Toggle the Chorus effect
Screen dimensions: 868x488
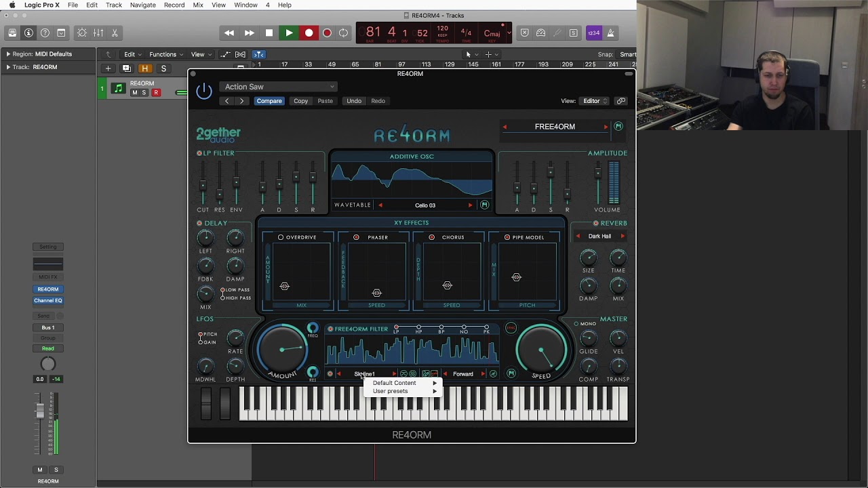pos(431,237)
